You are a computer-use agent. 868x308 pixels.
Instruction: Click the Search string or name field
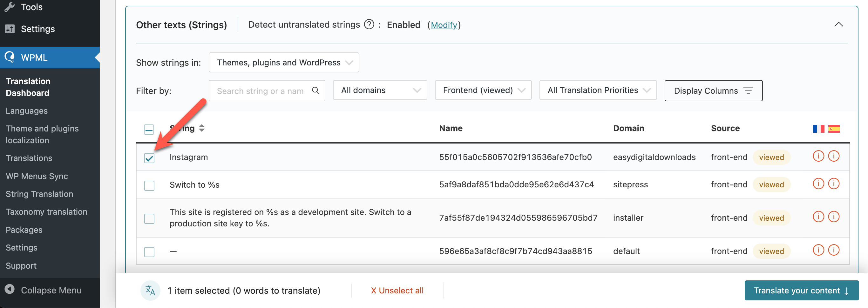(x=261, y=91)
